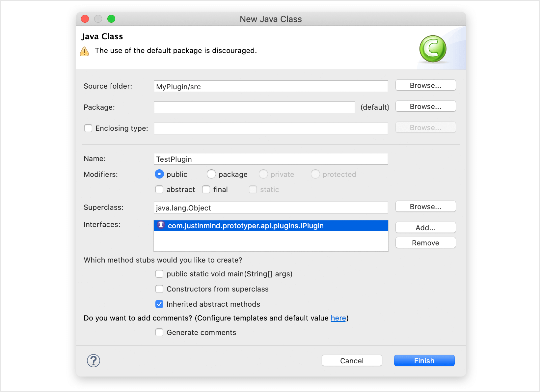The width and height of the screenshot is (540, 392).
Task: Enable the Enclosing type checkbox
Action: (88, 128)
